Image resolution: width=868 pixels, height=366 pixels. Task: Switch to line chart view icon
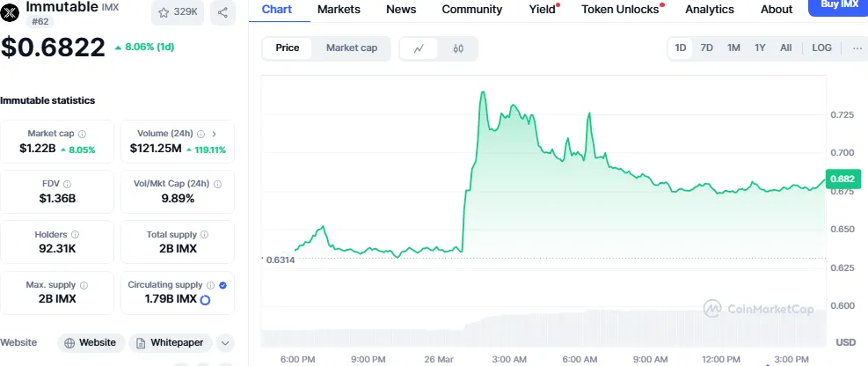coord(419,48)
